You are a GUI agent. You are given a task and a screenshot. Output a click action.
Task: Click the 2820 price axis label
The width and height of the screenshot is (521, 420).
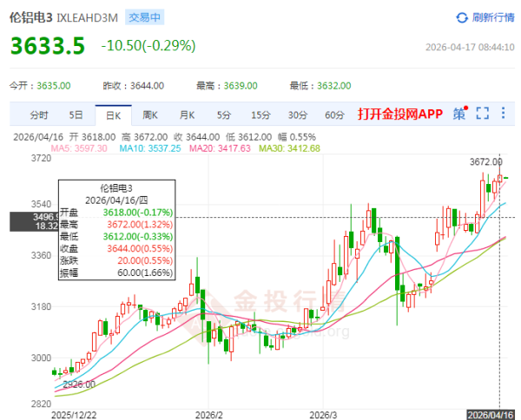41,404
